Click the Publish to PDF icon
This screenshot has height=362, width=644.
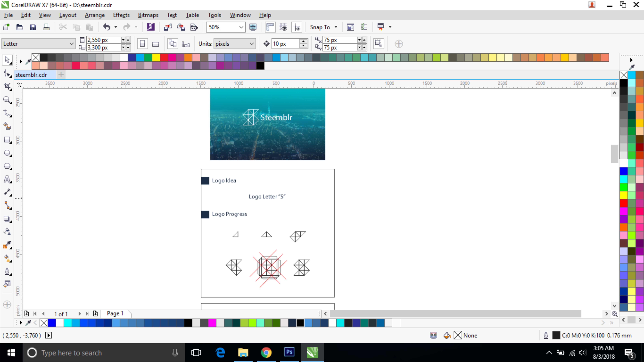194,27
